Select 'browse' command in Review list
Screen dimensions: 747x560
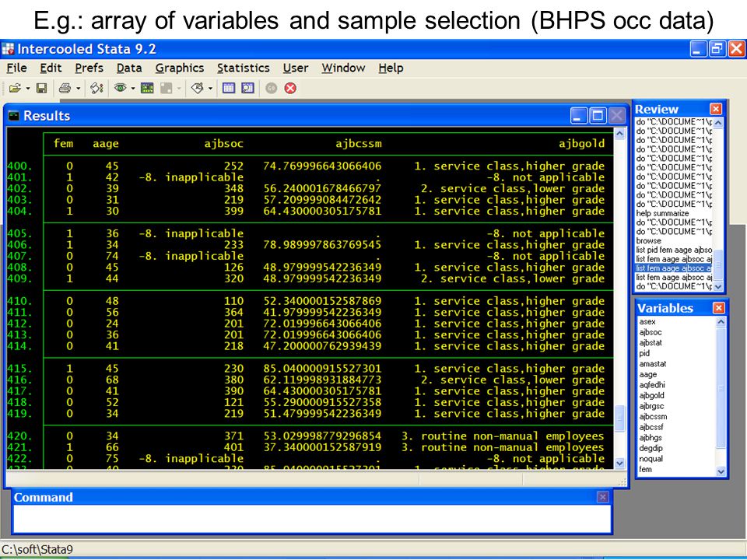(648, 241)
